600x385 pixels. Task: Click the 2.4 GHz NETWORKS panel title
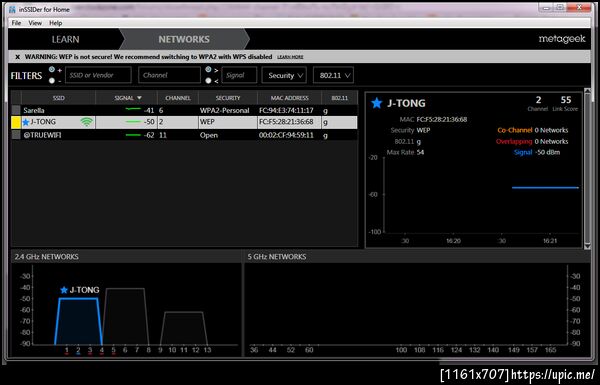click(46, 257)
